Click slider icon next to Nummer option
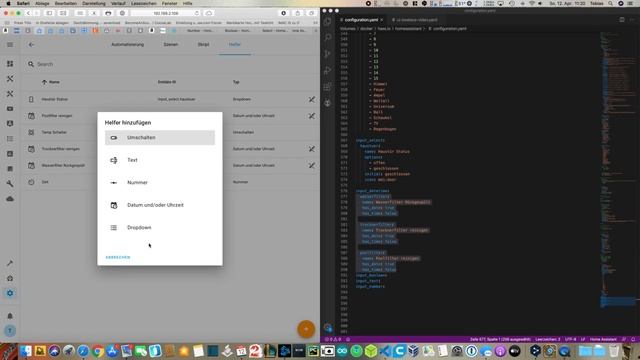This screenshot has width=640, height=360. click(113, 182)
